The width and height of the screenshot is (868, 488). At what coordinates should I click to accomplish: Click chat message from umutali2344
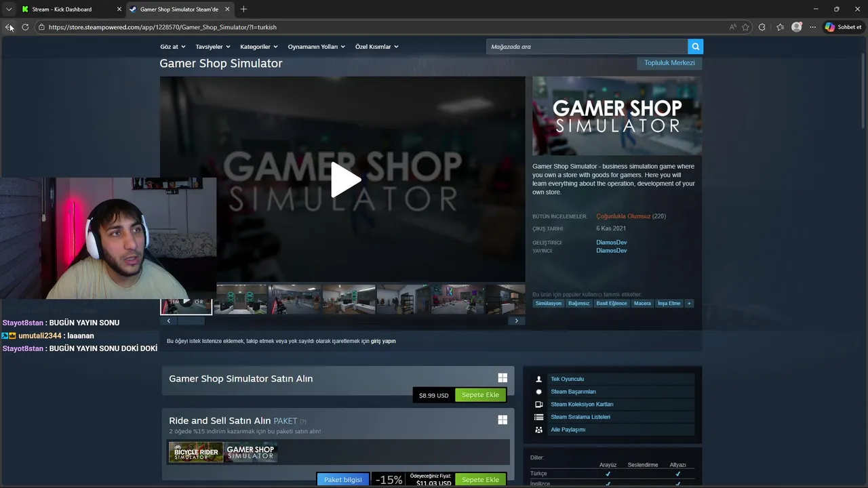point(47,335)
